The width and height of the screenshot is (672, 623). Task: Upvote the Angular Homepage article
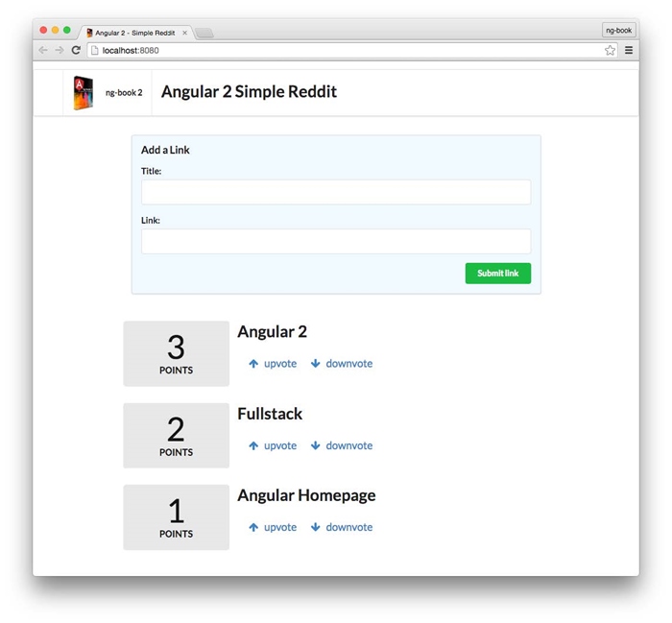click(x=272, y=527)
